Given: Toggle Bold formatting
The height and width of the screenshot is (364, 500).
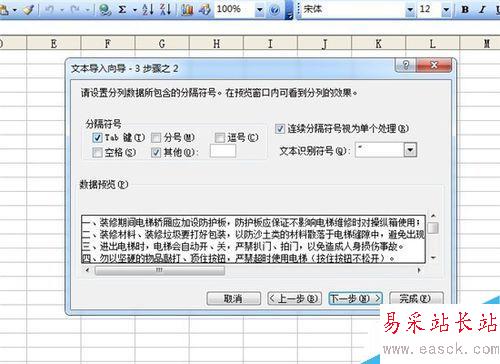Looking at the screenshot, I should tap(465, 9).
